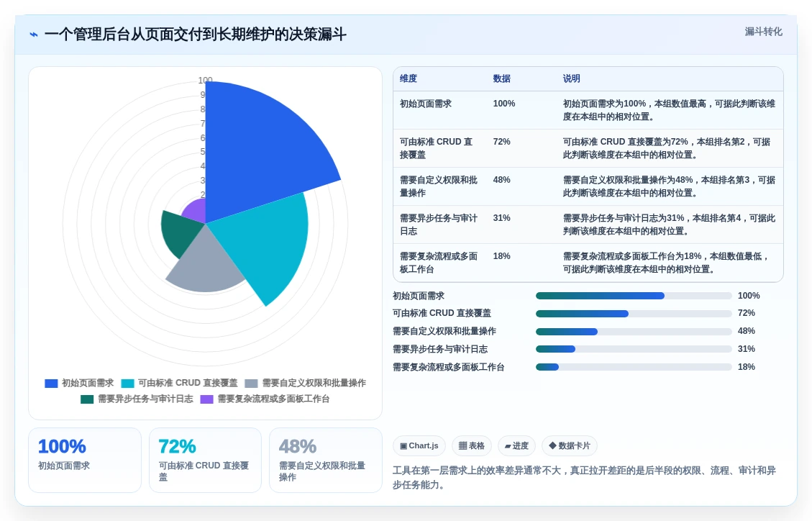Image resolution: width=812 pixels, height=521 pixels.
Task: Click the 初始页面需求 progress bar
Action: 634,296
